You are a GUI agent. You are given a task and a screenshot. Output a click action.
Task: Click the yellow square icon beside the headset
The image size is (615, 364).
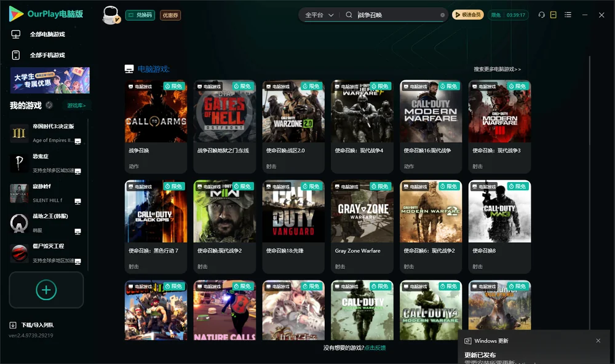[553, 15]
